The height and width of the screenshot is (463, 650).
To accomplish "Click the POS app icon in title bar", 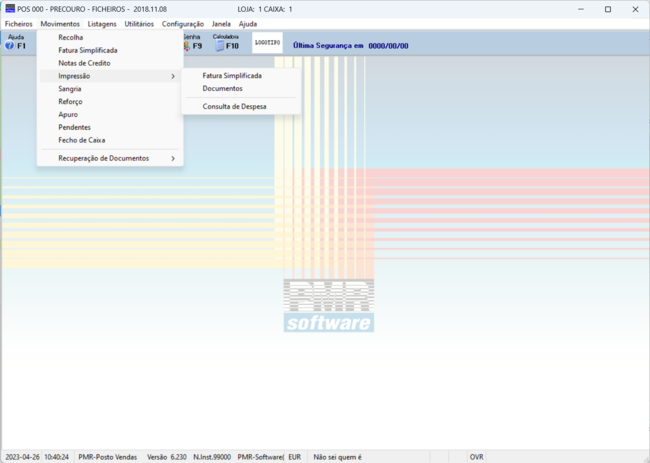I will click(x=10, y=8).
